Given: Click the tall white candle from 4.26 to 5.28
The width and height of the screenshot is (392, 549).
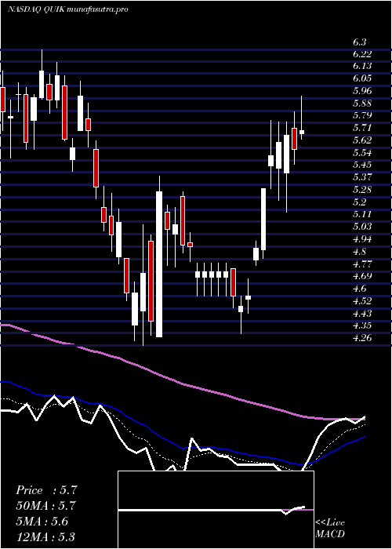Looking at the screenshot, I should (x=159, y=264).
